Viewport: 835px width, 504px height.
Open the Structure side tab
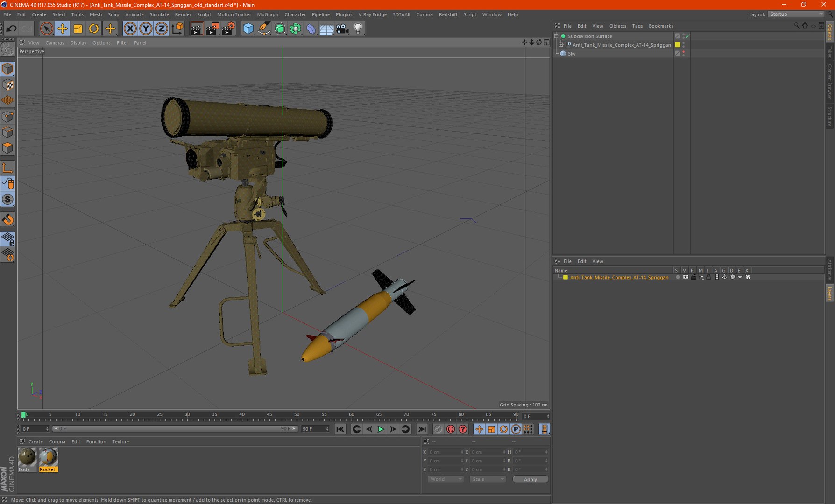(830, 116)
